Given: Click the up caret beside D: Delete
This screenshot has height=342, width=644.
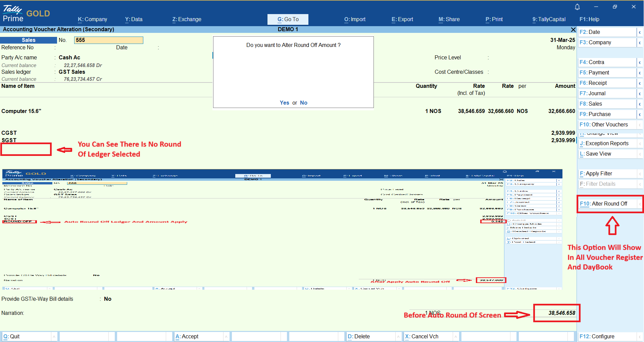Looking at the screenshot, I should point(398,337).
